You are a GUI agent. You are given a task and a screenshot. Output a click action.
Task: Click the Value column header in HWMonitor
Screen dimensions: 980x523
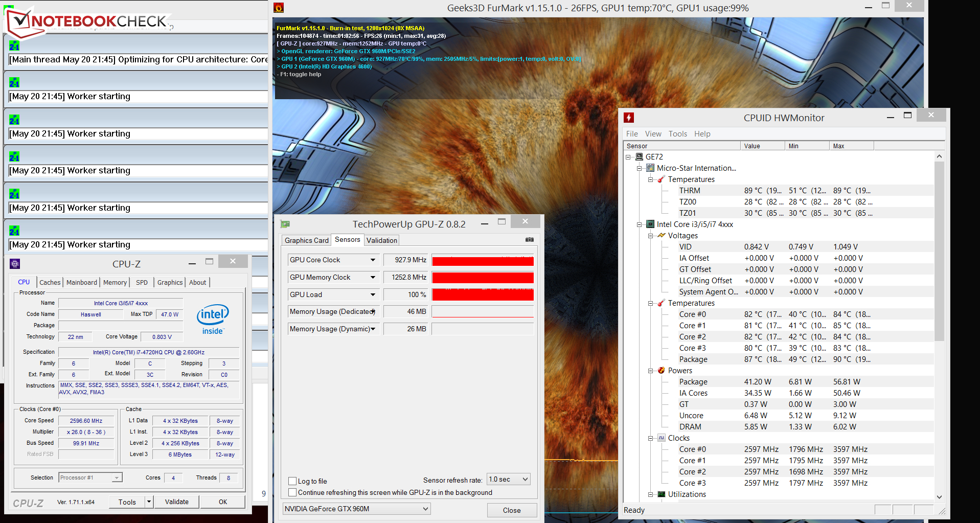click(x=762, y=146)
